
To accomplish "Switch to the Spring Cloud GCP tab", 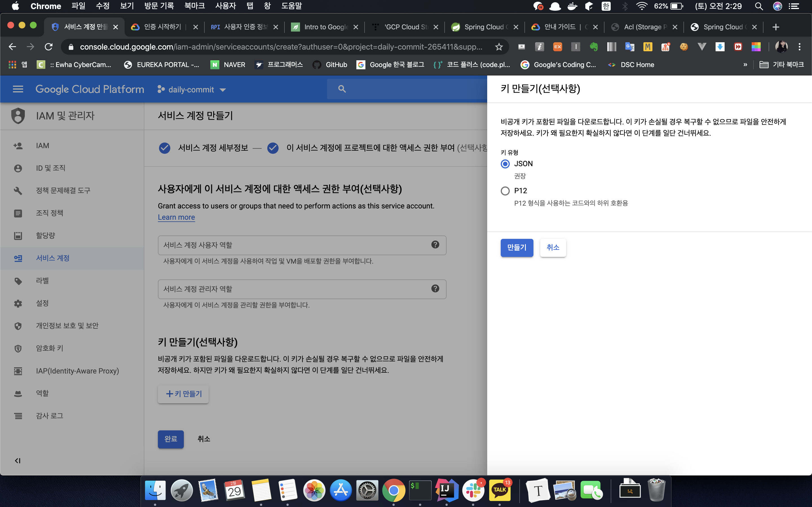I will point(483,27).
